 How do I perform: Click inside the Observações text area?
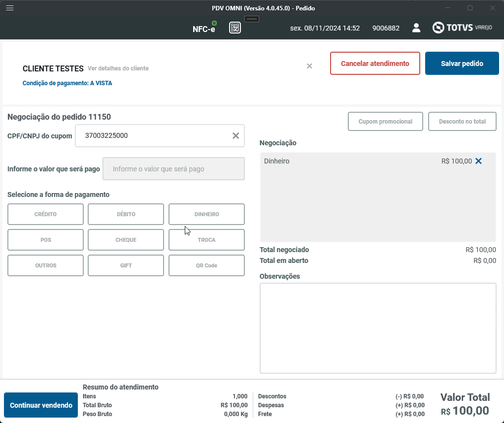(x=378, y=328)
